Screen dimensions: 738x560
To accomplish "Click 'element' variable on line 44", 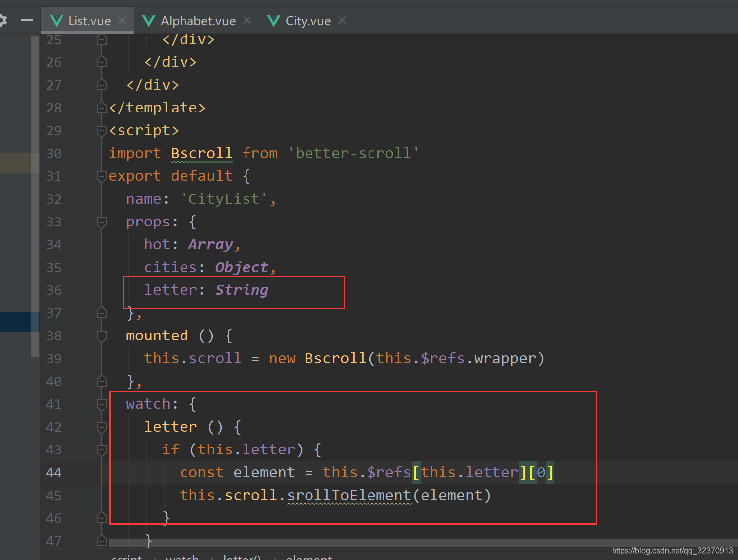I will (264, 472).
